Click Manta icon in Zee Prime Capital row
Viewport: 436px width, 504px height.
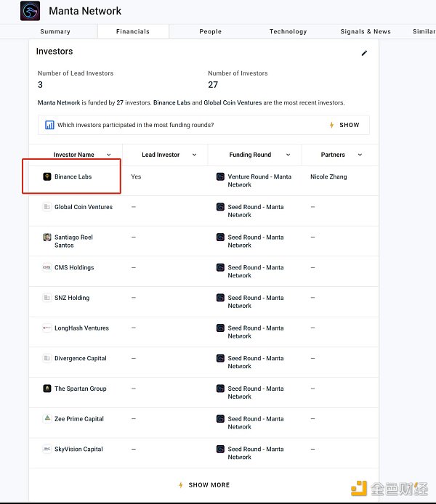tap(220, 418)
